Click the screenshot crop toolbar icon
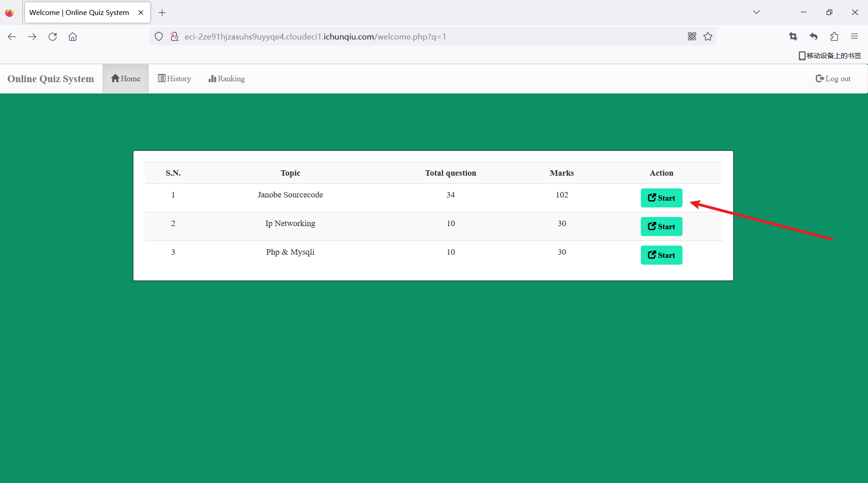Screen dimensions: 868x483 coord(793,36)
